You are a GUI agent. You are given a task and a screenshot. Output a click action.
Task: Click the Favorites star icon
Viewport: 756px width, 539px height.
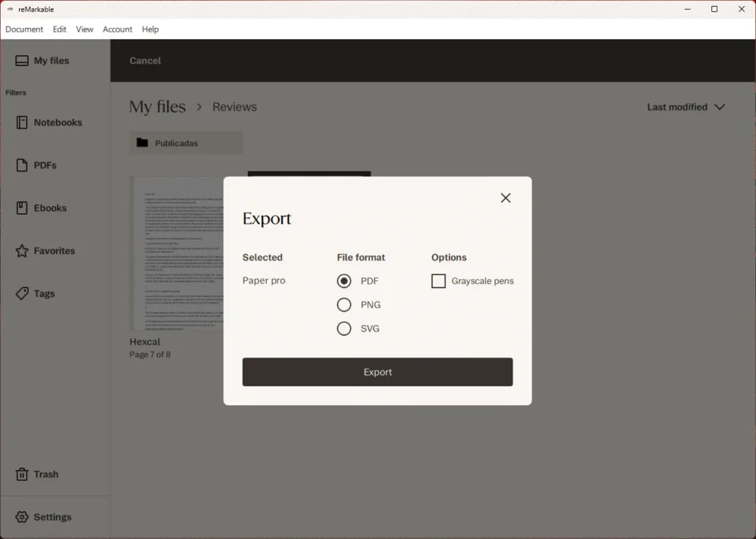pyautogui.click(x=22, y=251)
